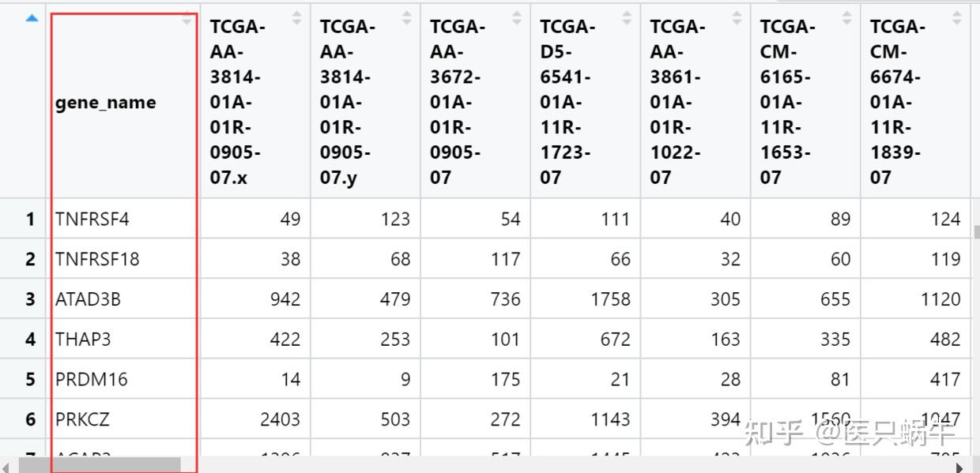Click the left horizontal scroll arrow

7,466
